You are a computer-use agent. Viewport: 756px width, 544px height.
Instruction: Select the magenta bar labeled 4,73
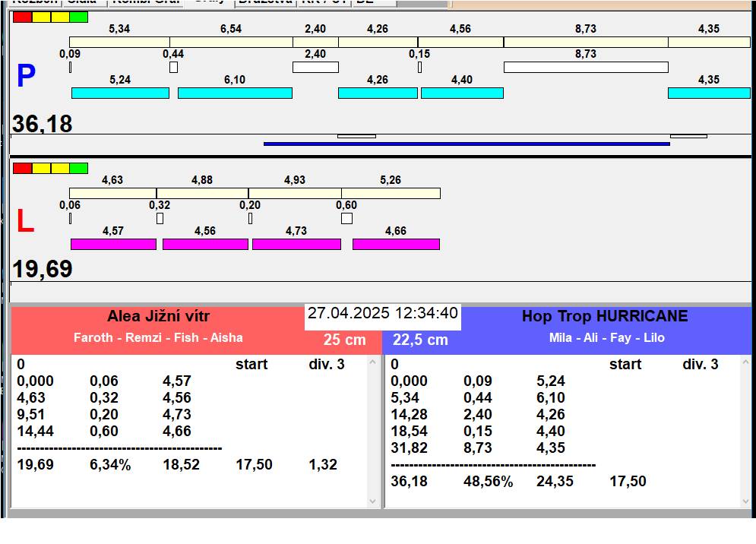[296, 244]
